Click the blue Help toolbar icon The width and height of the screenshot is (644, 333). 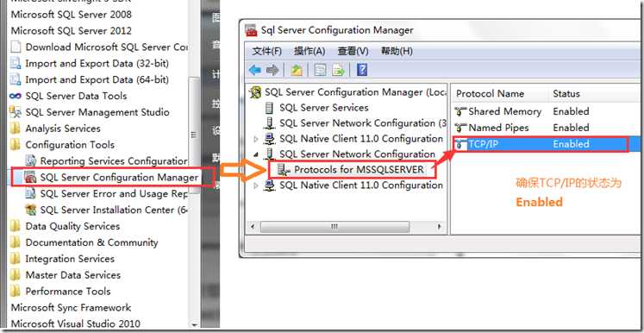pos(362,70)
